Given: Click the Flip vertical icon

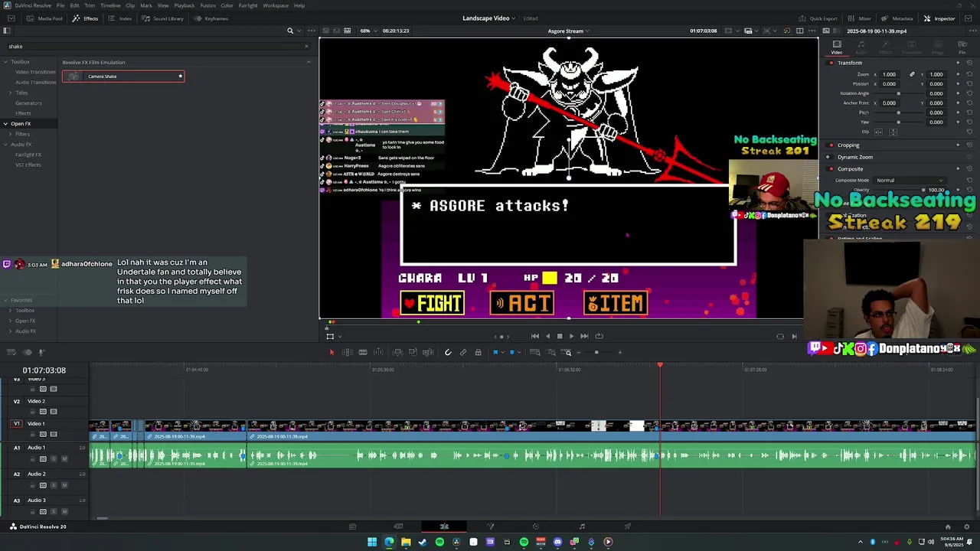Looking at the screenshot, I should pos(893,132).
